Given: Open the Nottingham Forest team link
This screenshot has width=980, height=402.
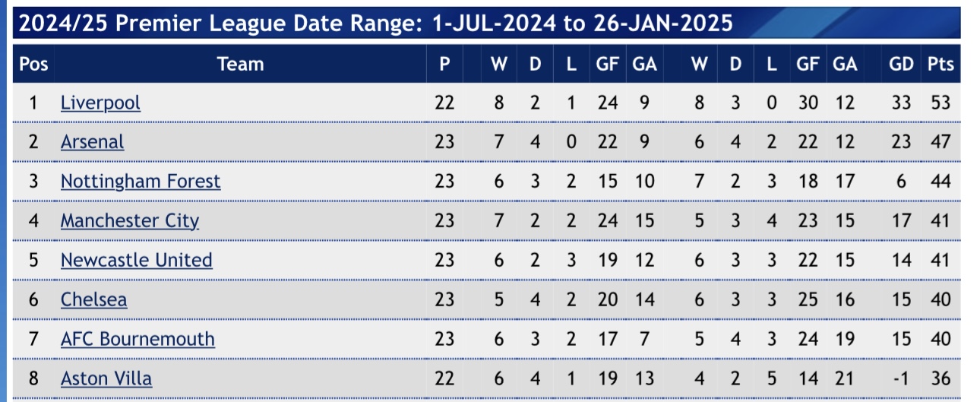Looking at the screenshot, I should click(x=141, y=181).
